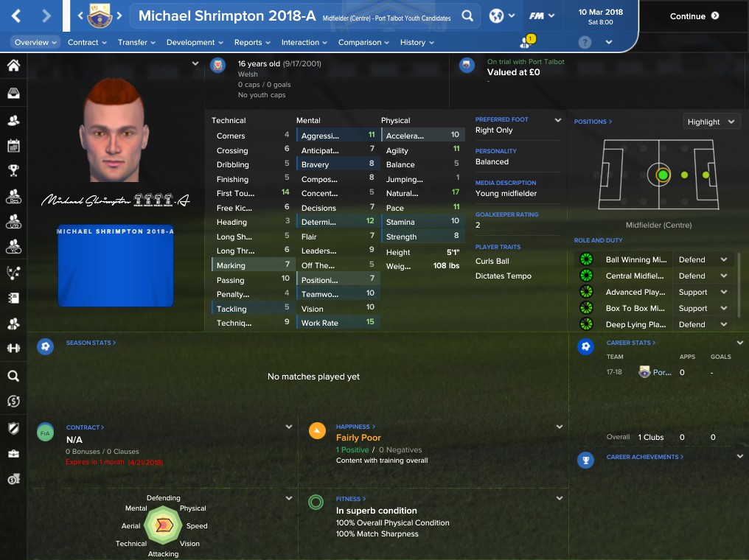Screen dimensions: 749x560
Task: Open the Highlight dropdown above the pitch
Action: pyautogui.click(x=711, y=122)
